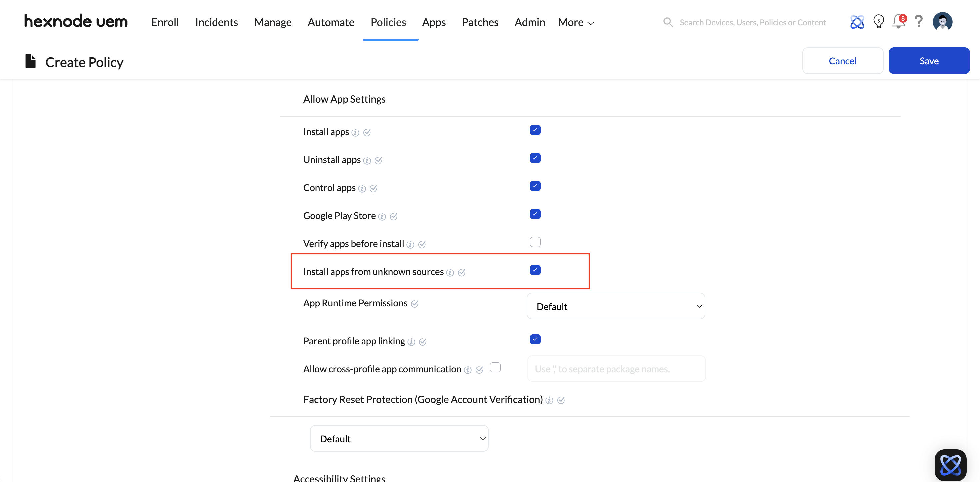Click checkmark icon next to App Runtime Permissions
This screenshot has width=980, height=482.
pos(415,304)
